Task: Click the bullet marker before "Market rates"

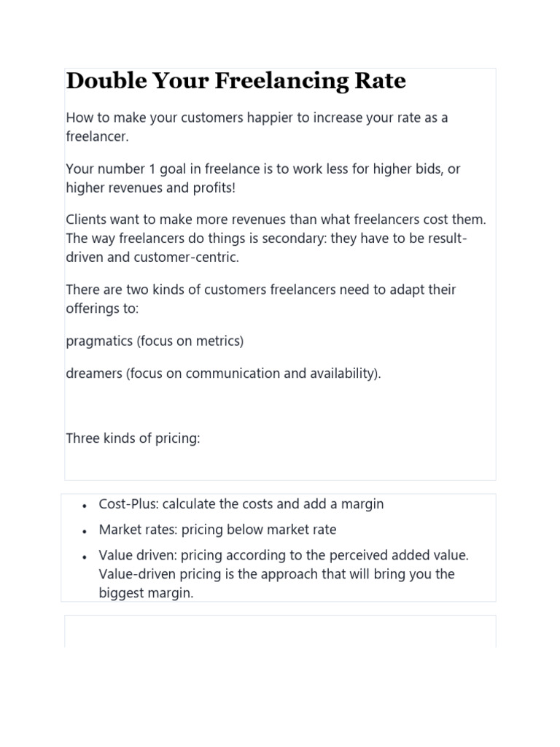Action: [x=85, y=531]
